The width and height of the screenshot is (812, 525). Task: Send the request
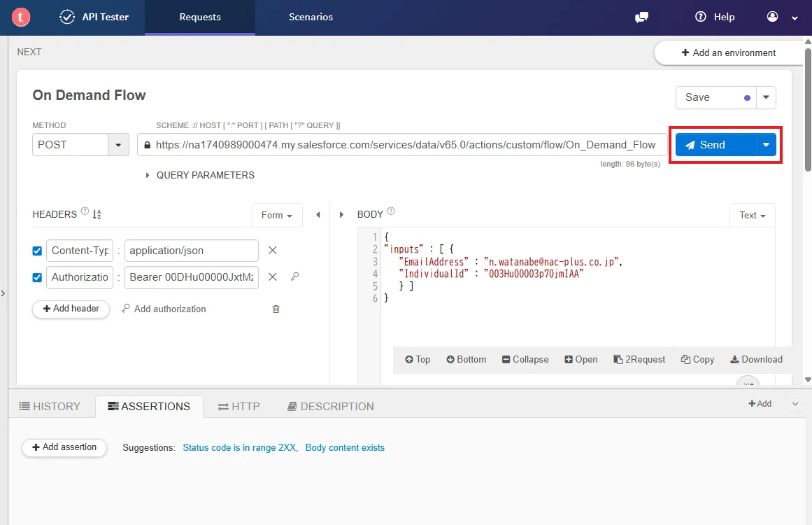point(715,145)
